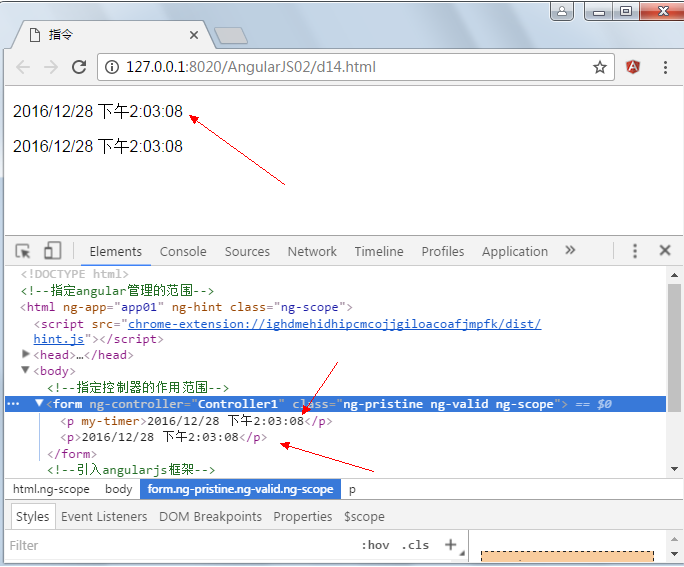This screenshot has height=567, width=684.
Task: Toggle the :hov element state panel
Action: click(375, 545)
